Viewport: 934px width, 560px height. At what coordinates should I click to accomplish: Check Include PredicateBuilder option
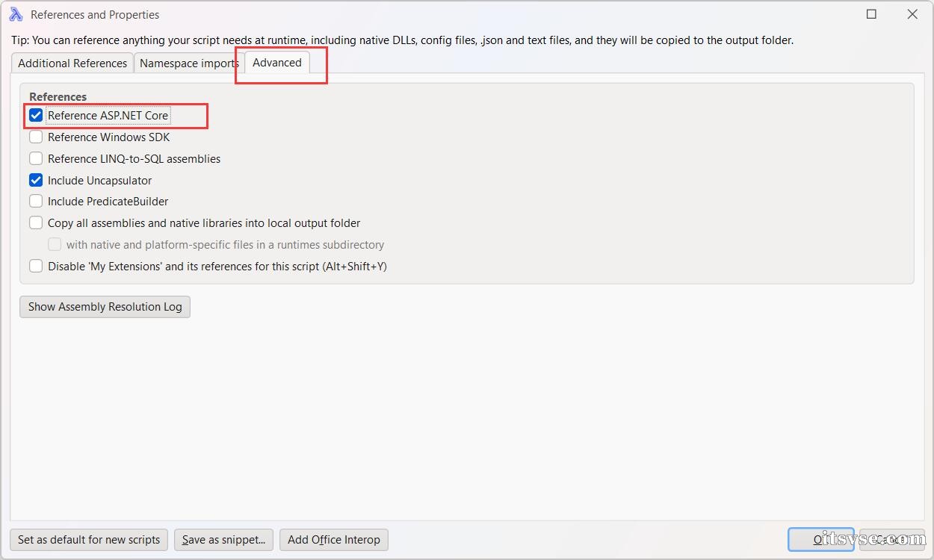[36, 201]
